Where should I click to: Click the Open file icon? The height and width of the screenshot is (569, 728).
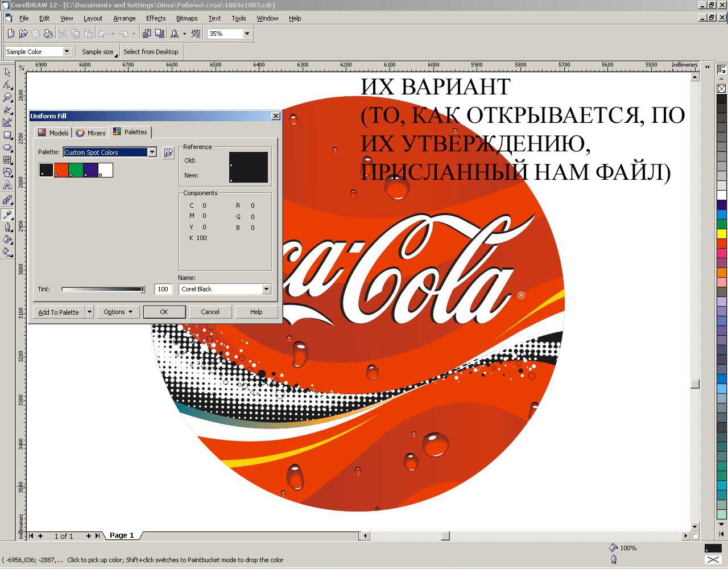click(x=23, y=34)
